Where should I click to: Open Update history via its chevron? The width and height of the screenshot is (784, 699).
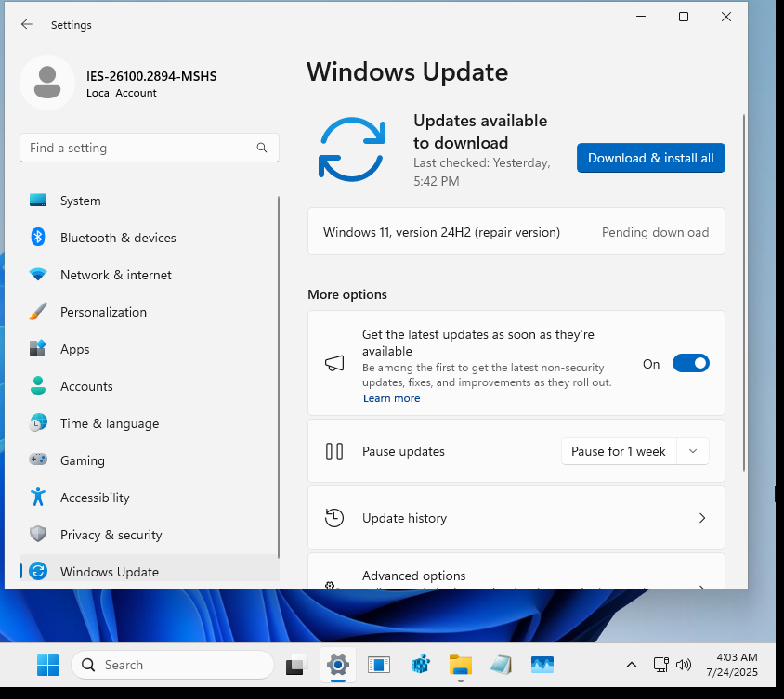[x=702, y=518]
